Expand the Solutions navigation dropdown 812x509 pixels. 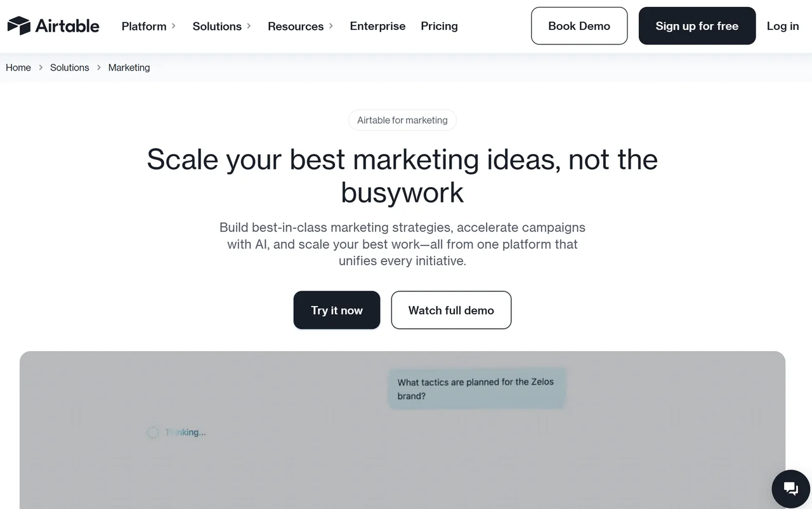[217, 26]
